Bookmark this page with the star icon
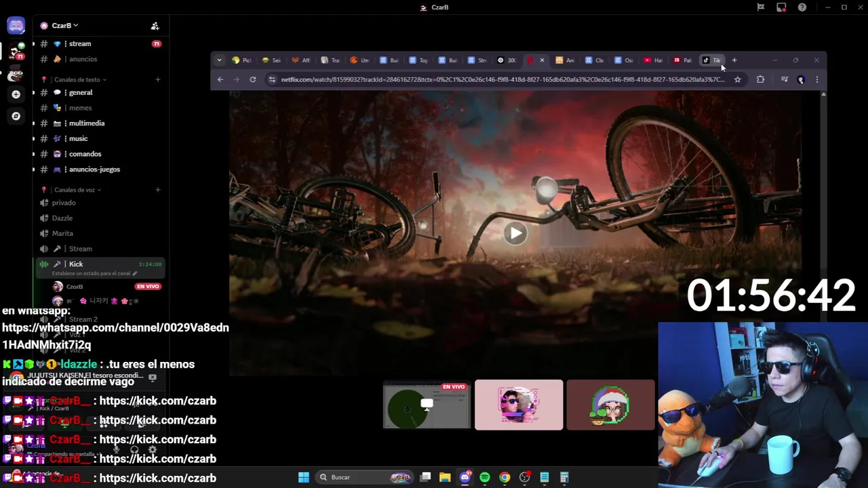 tap(737, 79)
